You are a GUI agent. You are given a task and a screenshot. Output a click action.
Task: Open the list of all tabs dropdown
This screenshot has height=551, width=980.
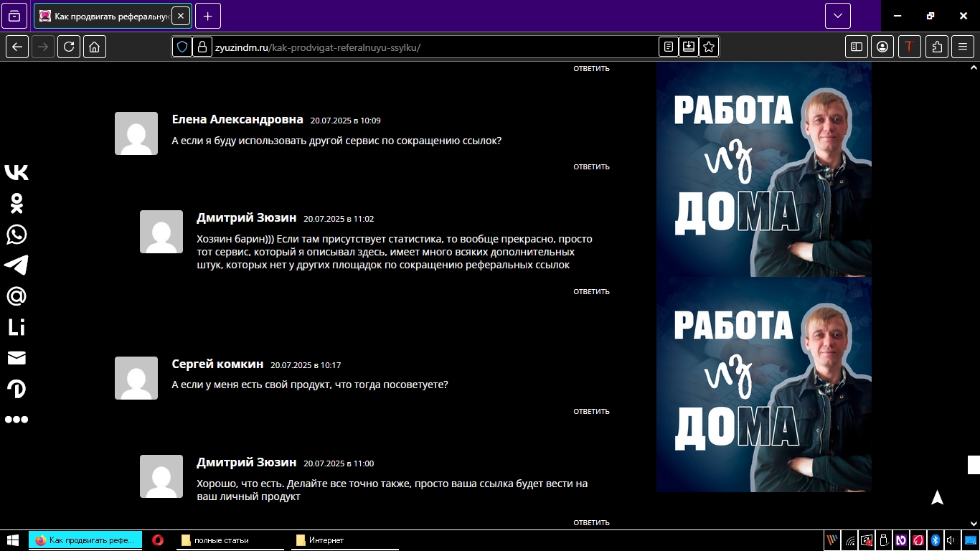(x=837, y=15)
